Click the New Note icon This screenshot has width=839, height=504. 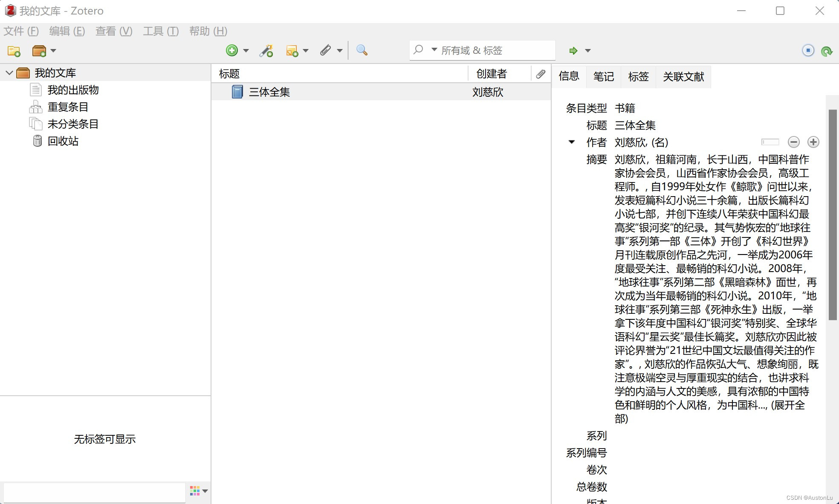tap(292, 51)
